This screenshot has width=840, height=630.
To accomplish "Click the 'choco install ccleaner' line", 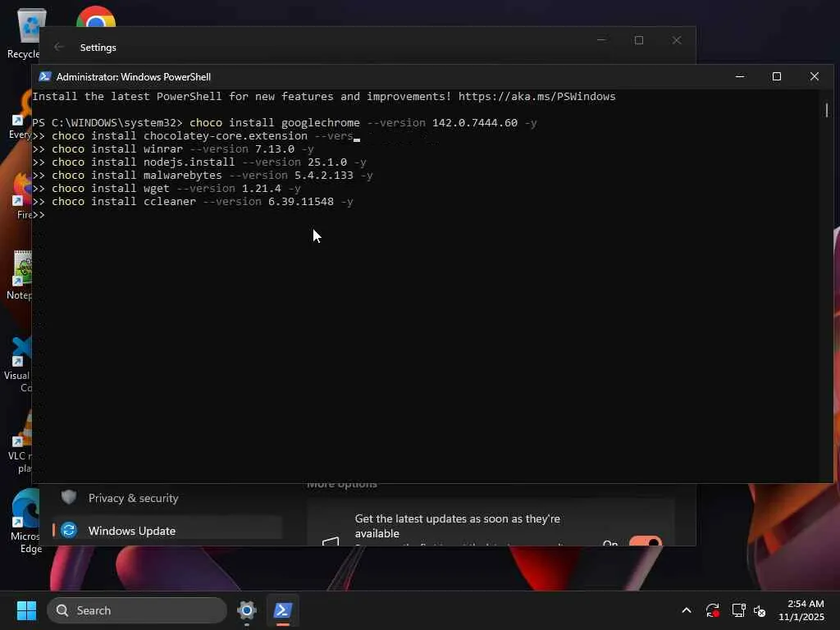I will pyautogui.click(x=193, y=202).
